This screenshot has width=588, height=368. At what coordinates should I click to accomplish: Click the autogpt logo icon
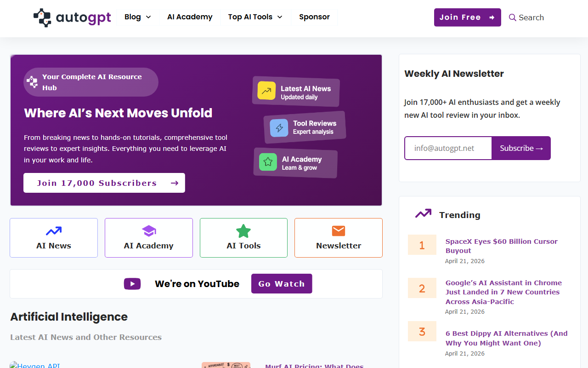[42, 17]
